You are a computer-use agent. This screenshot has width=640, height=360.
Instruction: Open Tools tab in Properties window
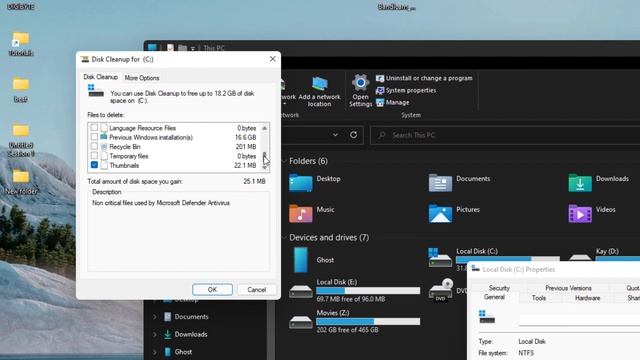coord(539,298)
